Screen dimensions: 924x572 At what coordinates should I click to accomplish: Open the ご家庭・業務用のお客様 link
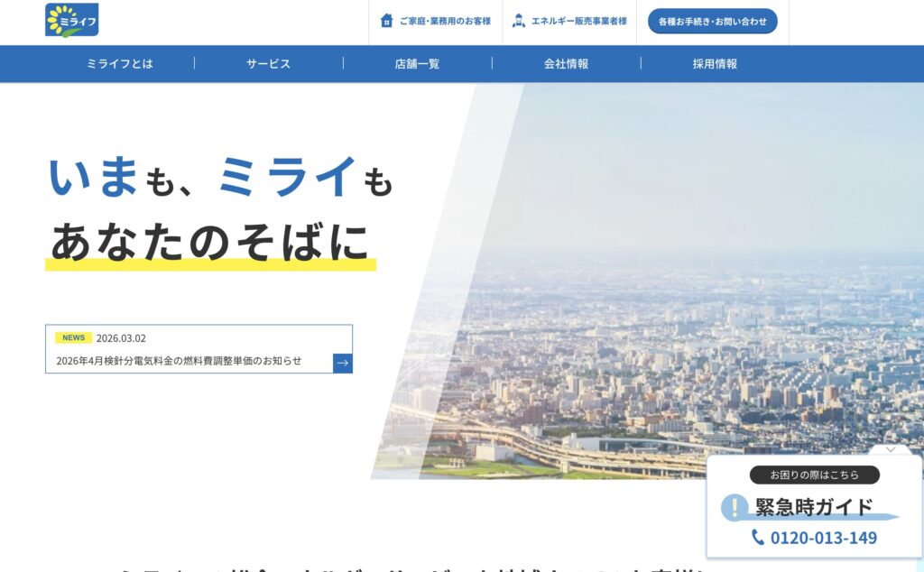tap(445, 21)
